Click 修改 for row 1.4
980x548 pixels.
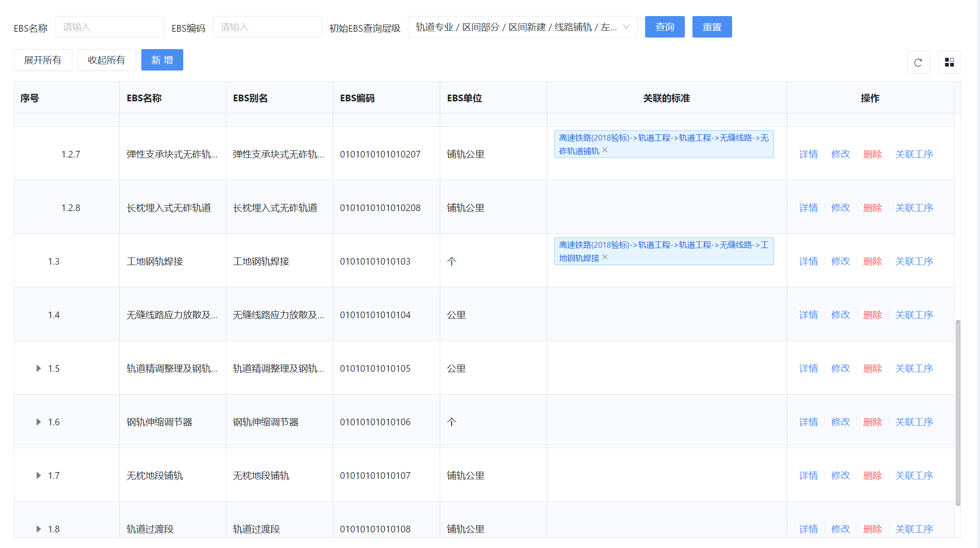pos(840,315)
